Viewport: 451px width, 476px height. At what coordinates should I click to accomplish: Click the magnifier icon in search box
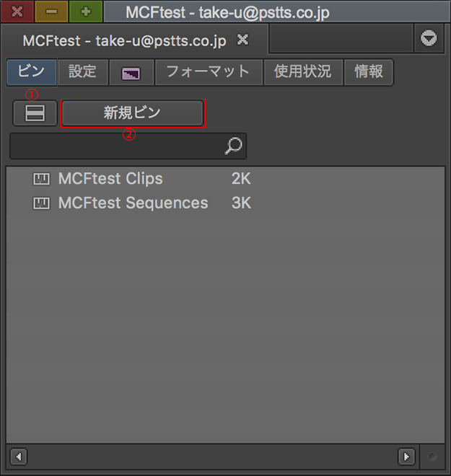tap(233, 146)
